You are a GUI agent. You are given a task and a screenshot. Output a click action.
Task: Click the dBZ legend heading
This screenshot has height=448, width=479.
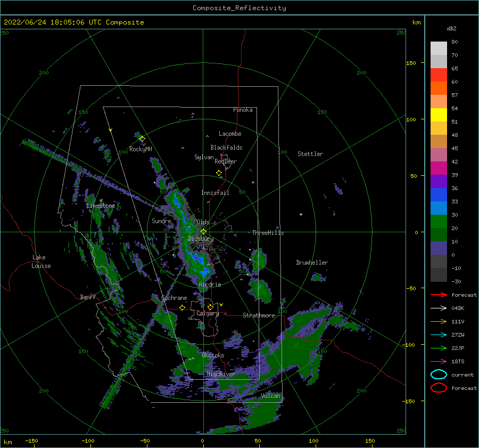point(451,28)
